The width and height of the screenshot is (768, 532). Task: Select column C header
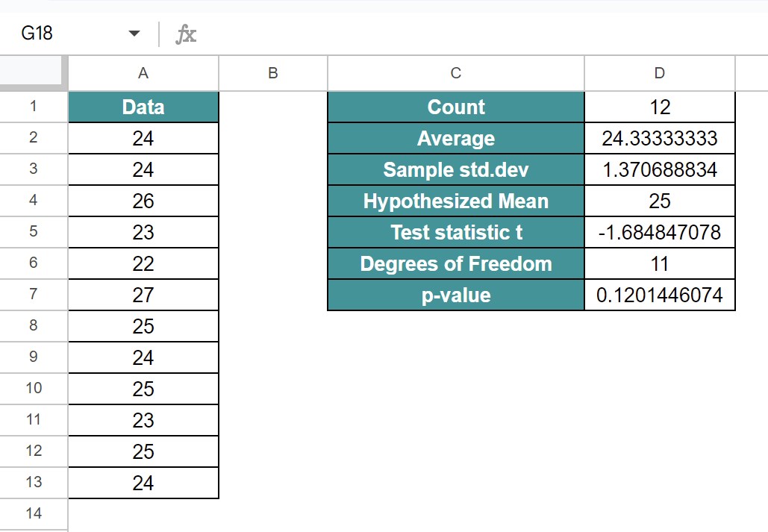(456, 73)
